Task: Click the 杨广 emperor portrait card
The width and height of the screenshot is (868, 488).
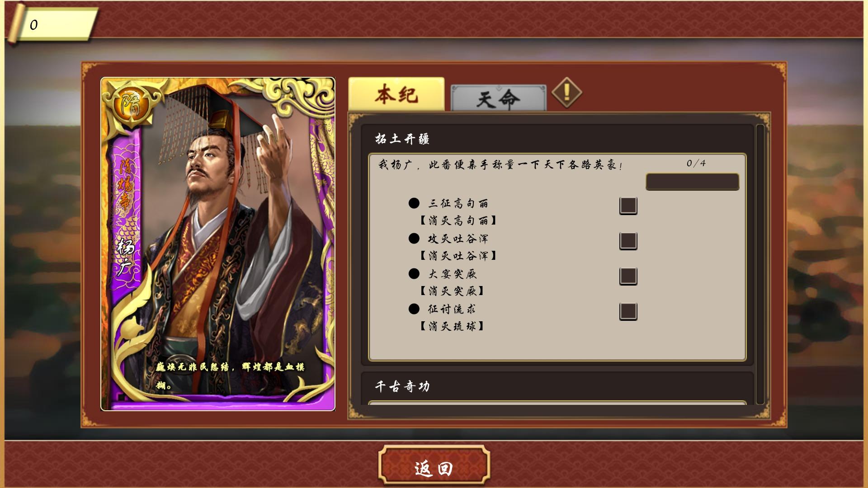Action: (218, 244)
